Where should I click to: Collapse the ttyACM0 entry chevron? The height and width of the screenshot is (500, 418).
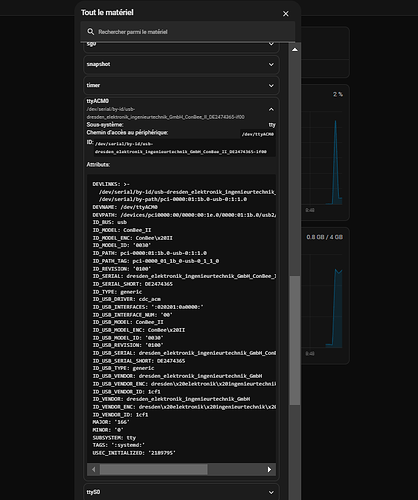point(271,109)
